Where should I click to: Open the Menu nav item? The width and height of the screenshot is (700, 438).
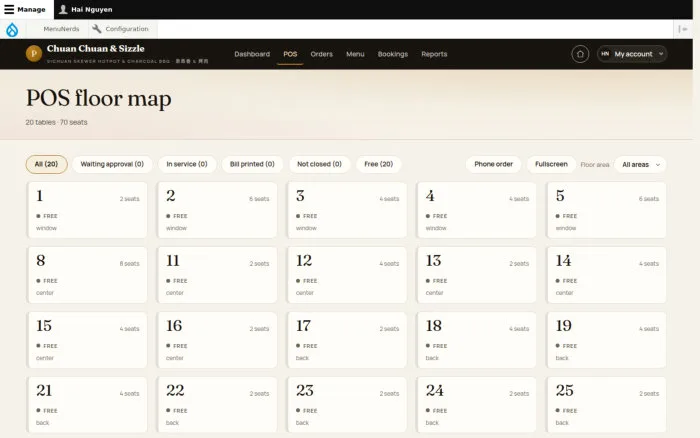pyautogui.click(x=355, y=54)
